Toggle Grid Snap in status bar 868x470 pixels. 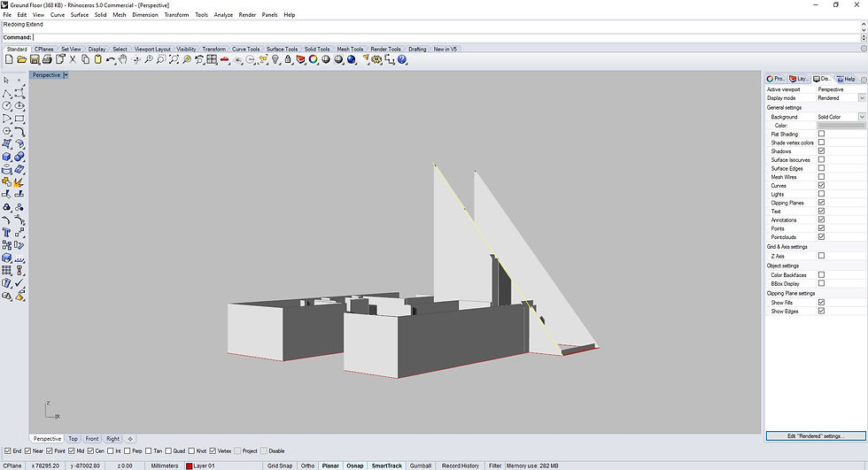pyautogui.click(x=280, y=466)
